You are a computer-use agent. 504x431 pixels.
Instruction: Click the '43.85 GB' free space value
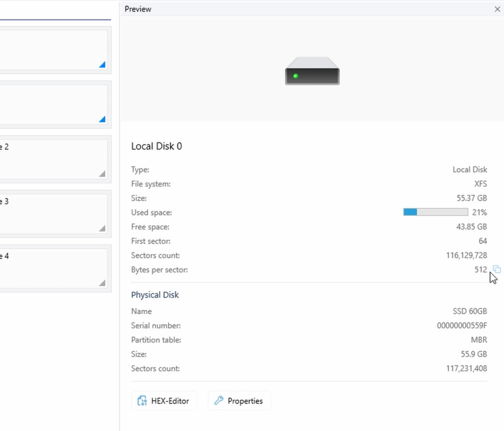472,227
